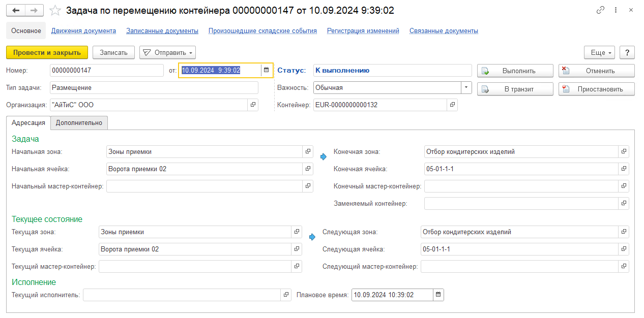The height and width of the screenshot is (318, 644).
Task: Click the Выполнить button
Action: tap(515, 71)
